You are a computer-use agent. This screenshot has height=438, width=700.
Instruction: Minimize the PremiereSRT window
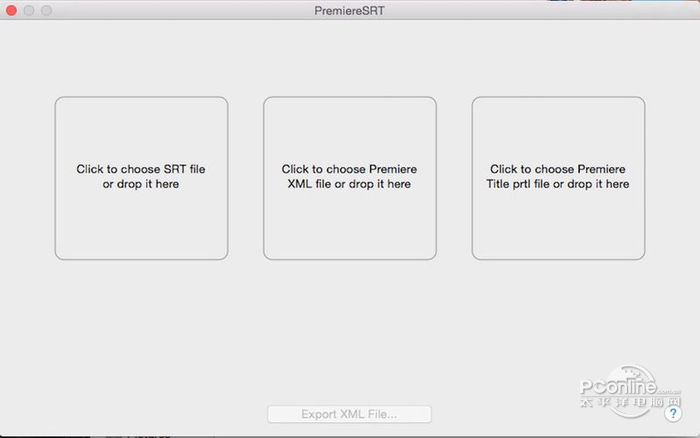coord(29,10)
